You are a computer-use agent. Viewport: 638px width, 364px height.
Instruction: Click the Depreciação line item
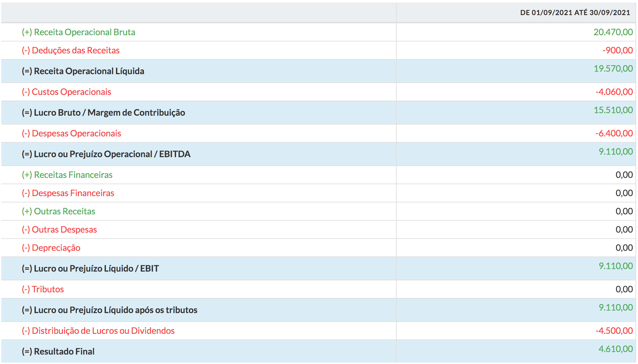pyautogui.click(x=51, y=248)
